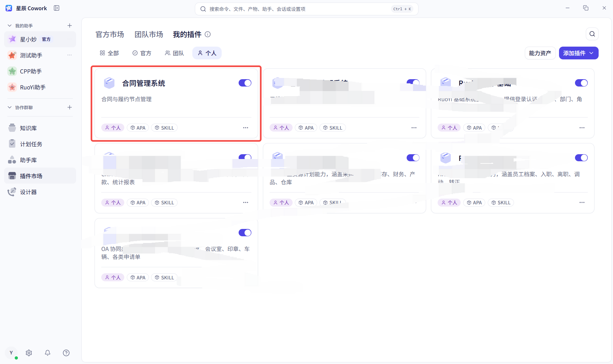Select the 个人 filter tab
Image resolution: width=613 pixels, height=364 pixels.
point(207,53)
